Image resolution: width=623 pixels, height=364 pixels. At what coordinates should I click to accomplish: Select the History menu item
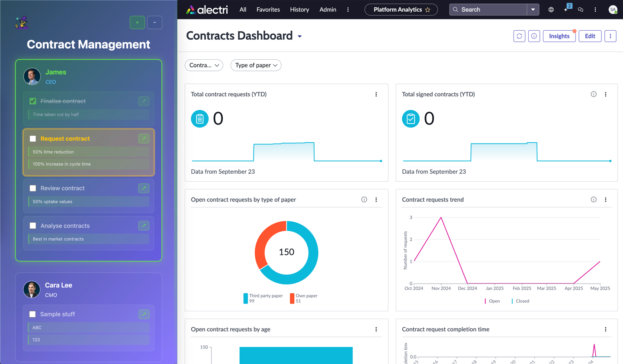tap(299, 10)
